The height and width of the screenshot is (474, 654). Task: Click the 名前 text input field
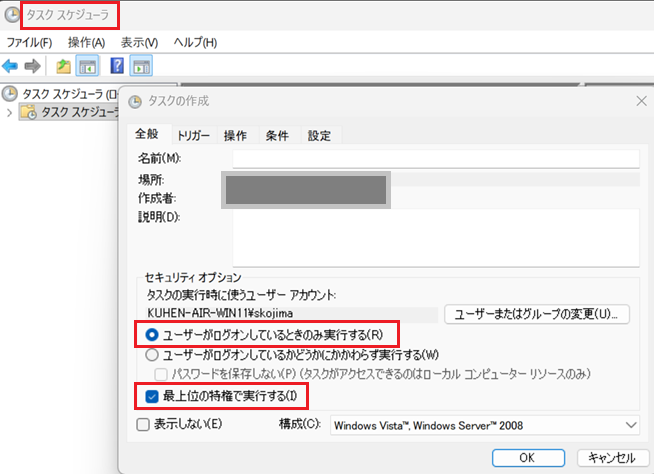tap(435, 158)
